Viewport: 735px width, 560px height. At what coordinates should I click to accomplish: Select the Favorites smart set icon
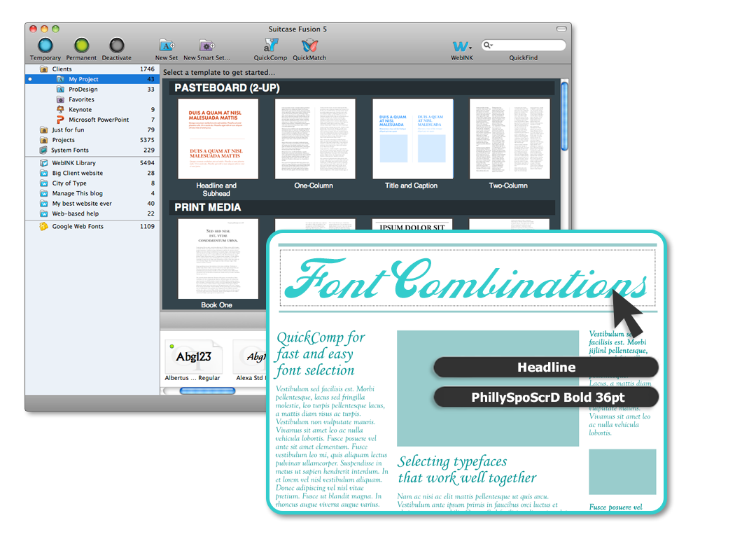60,99
